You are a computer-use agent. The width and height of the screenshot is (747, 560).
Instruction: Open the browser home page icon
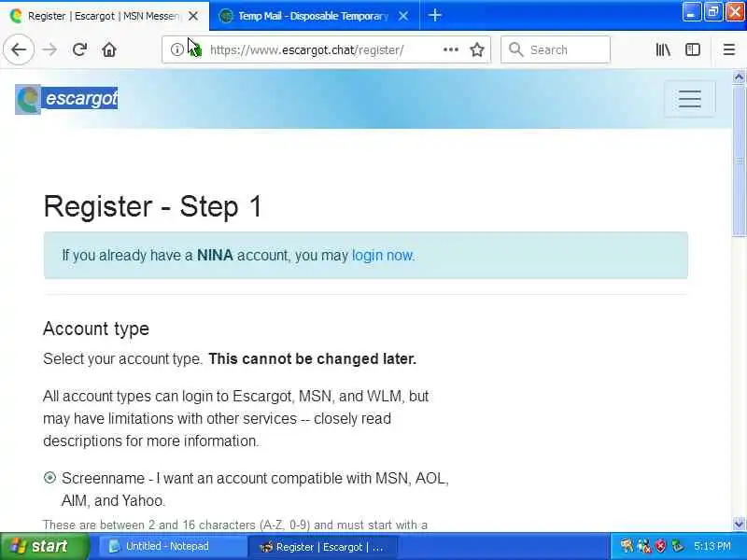(109, 49)
